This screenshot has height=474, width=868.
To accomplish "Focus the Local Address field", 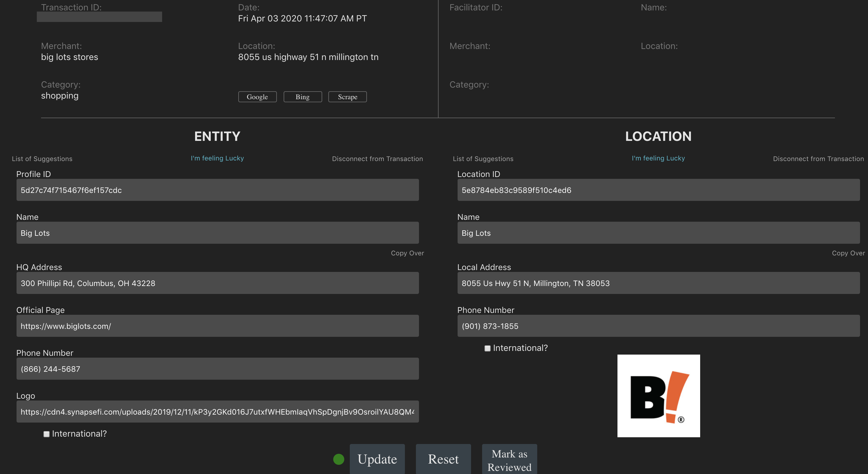I will coord(659,283).
